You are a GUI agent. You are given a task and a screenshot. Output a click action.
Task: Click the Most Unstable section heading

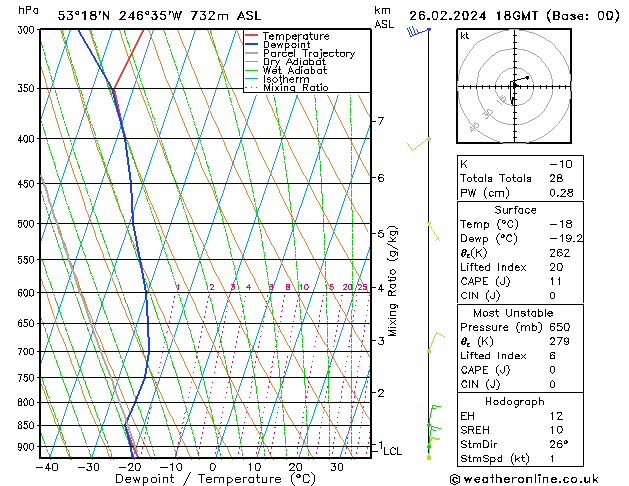(513, 313)
